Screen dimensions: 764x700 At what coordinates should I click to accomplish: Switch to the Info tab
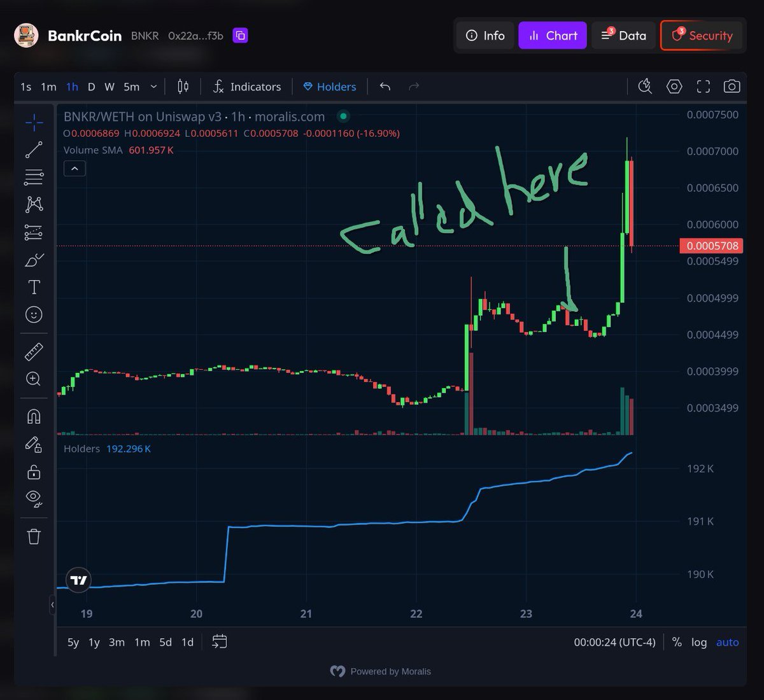485,36
